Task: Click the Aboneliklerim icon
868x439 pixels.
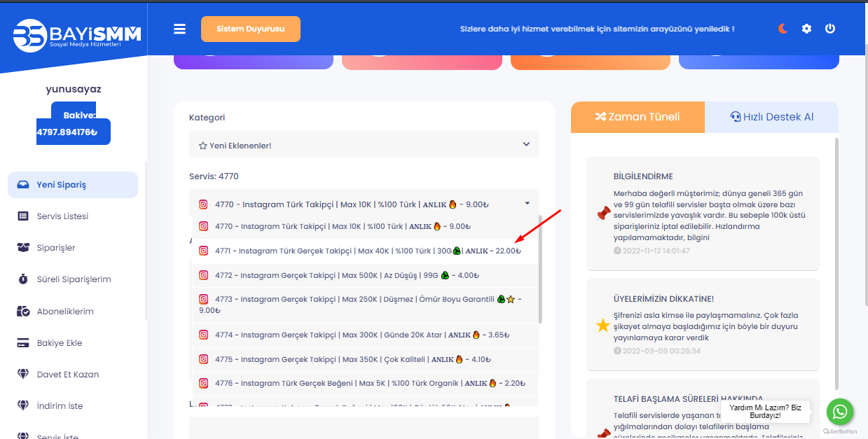Action: [x=23, y=312]
